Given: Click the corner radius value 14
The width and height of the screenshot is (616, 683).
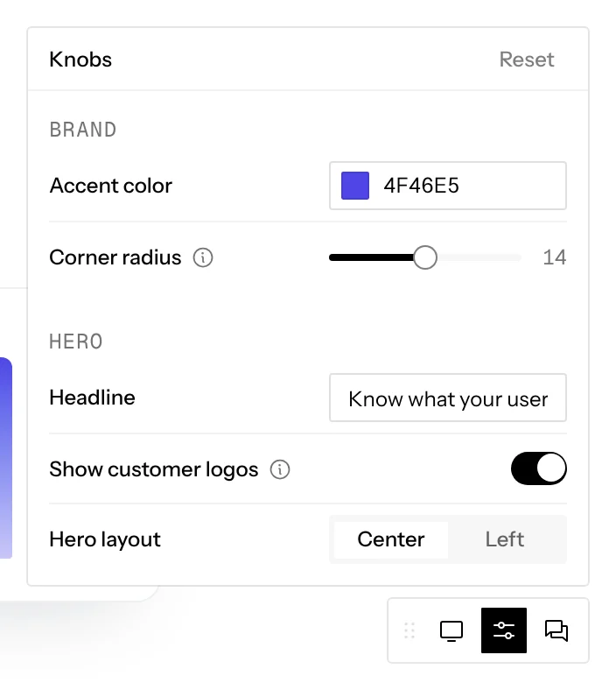Looking at the screenshot, I should [x=554, y=257].
